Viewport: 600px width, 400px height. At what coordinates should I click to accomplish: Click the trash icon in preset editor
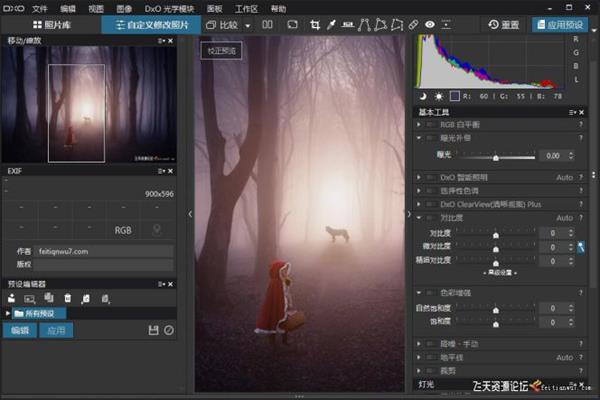[68, 298]
